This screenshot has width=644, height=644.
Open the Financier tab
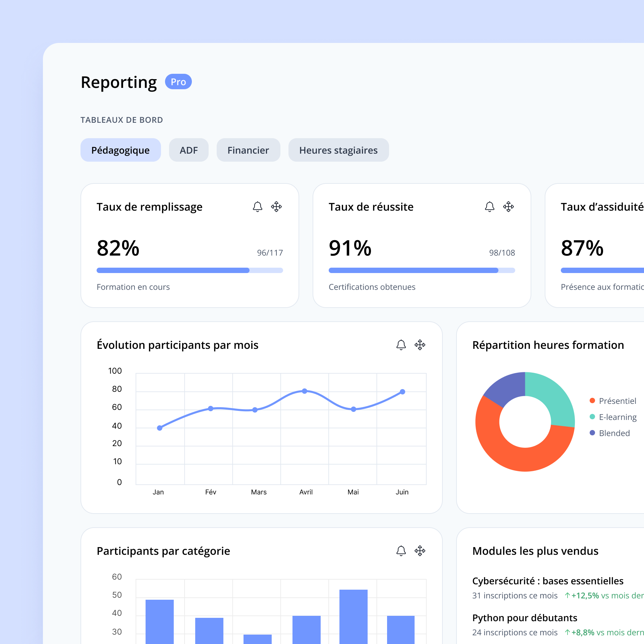[x=248, y=150]
